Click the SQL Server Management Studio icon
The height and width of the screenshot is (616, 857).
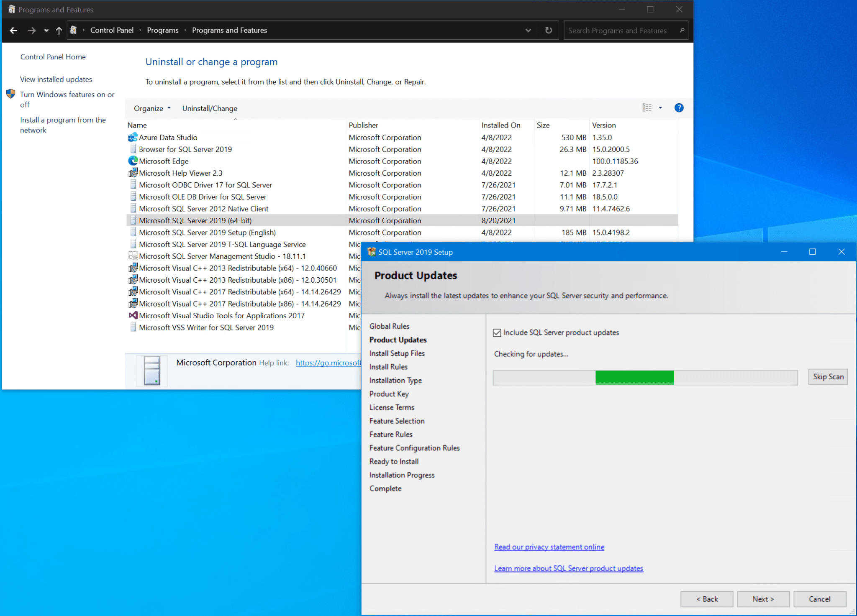[133, 256]
